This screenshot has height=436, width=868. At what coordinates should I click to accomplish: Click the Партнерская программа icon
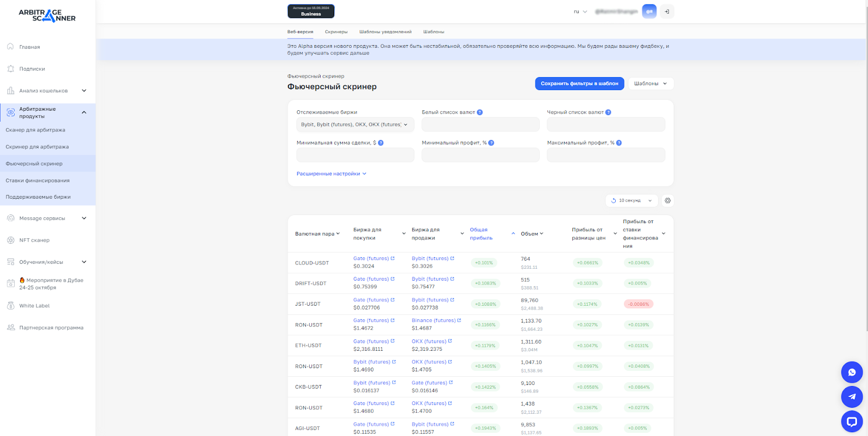coord(11,327)
